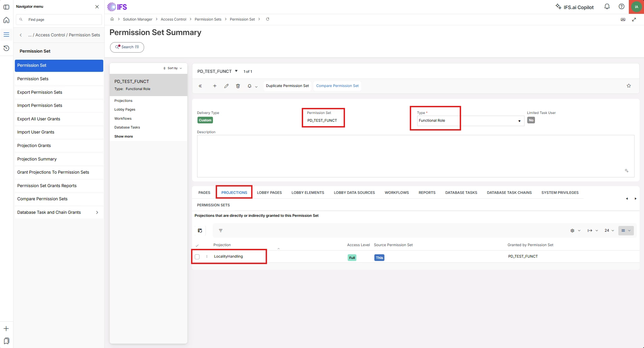The image size is (644, 348).
Task: Change page size 24 dropdown
Action: tap(609, 231)
